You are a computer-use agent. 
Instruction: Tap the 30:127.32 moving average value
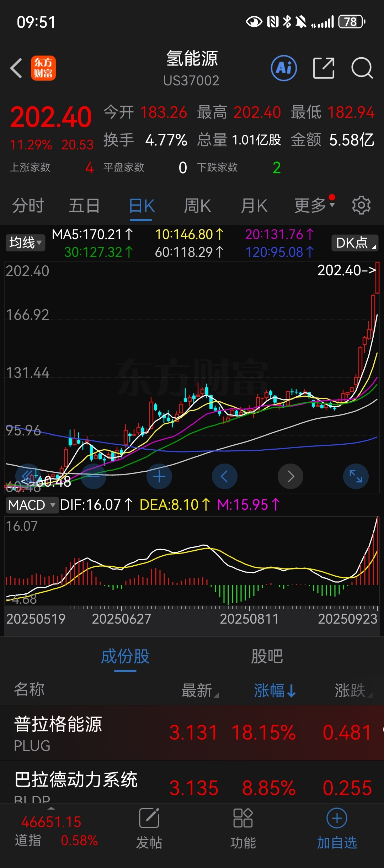coord(98,252)
